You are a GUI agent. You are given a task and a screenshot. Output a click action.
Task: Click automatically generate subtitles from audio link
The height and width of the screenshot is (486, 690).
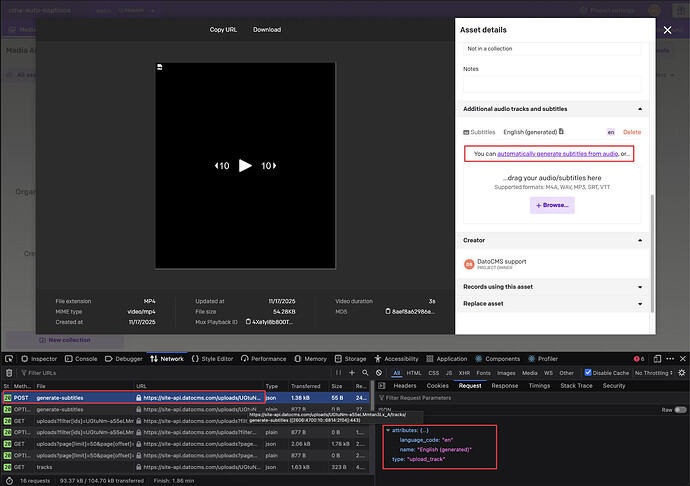[x=558, y=154]
